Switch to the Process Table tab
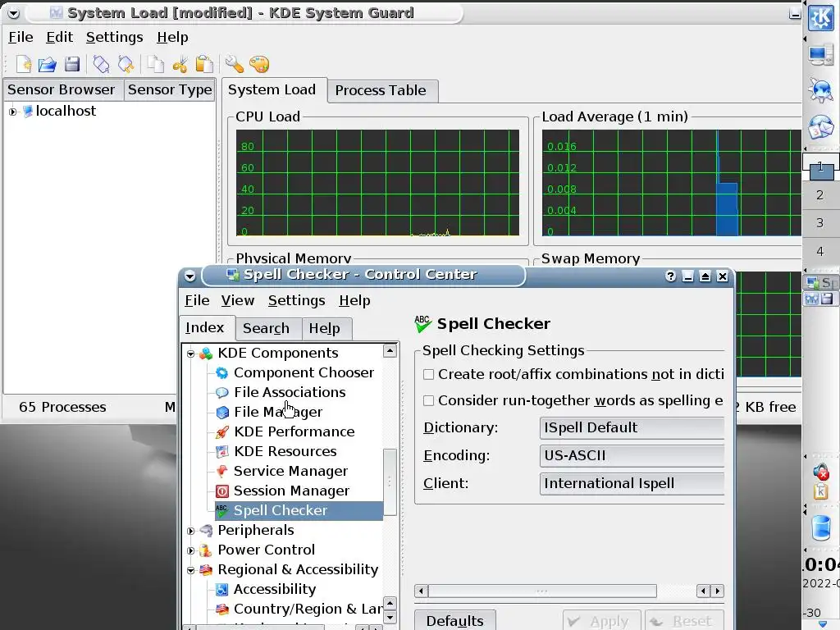 coord(381,90)
